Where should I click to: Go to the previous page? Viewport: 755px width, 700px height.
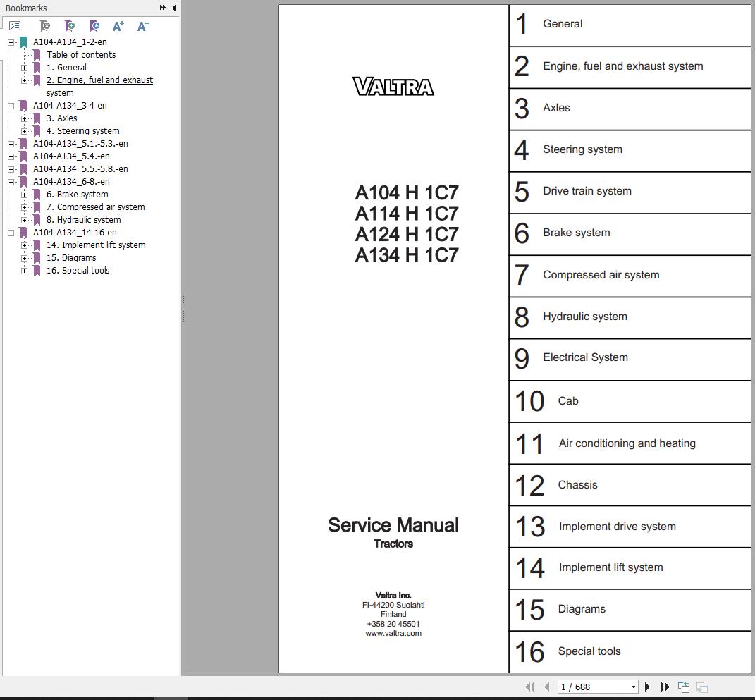546,687
